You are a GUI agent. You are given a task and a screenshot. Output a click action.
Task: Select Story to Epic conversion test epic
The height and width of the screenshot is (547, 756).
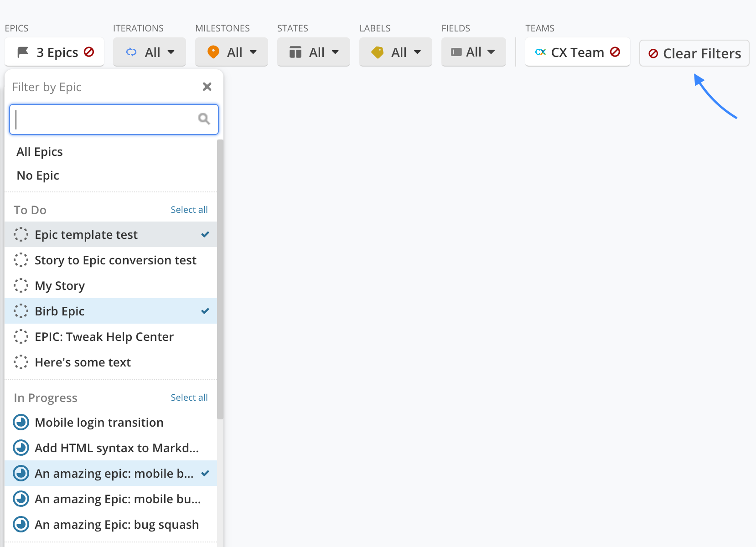[111, 260]
